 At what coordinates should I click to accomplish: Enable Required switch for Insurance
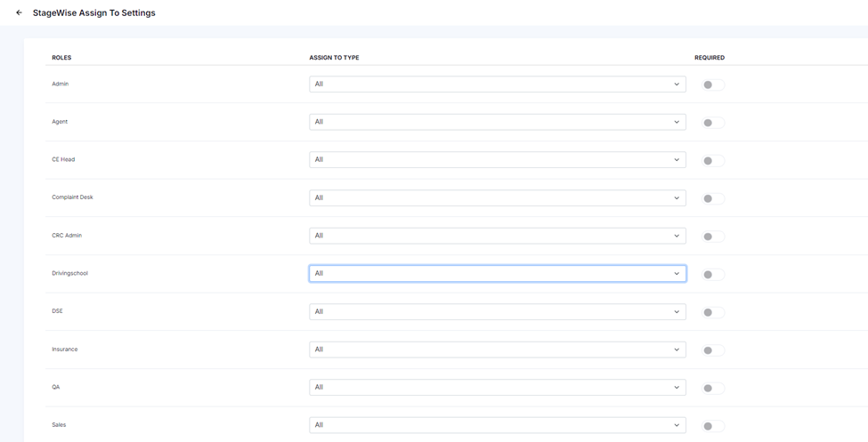[x=713, y=350]
